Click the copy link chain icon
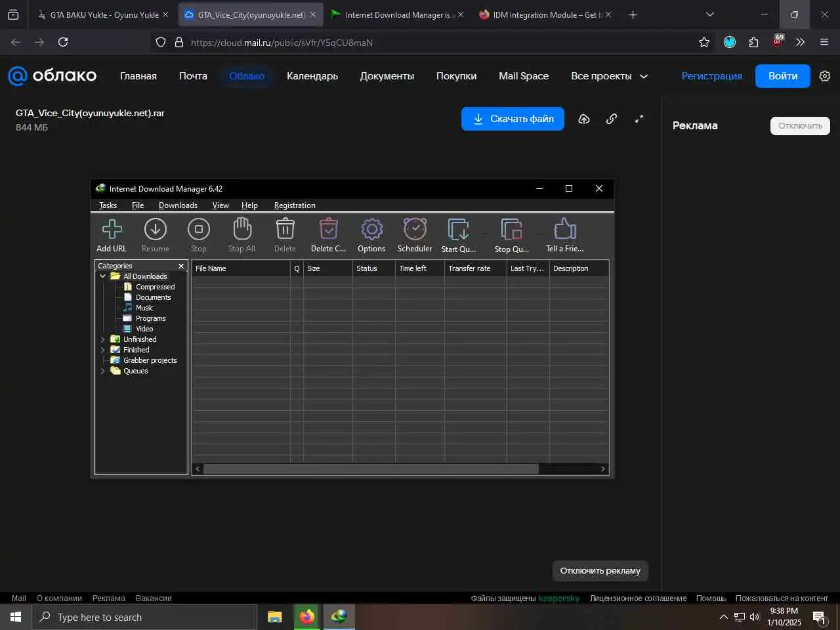 [612, 119]
